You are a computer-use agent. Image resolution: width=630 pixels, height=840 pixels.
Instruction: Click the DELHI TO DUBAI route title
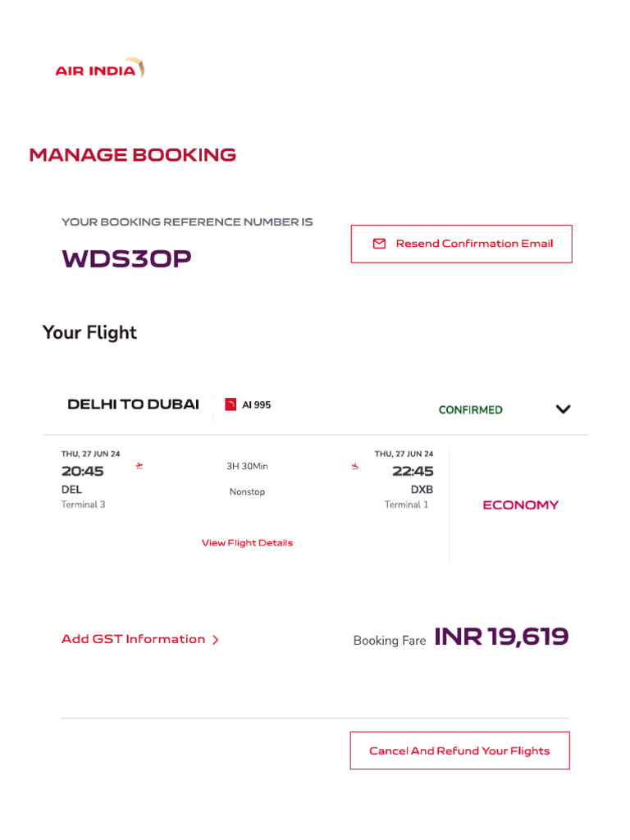point(133,404)
